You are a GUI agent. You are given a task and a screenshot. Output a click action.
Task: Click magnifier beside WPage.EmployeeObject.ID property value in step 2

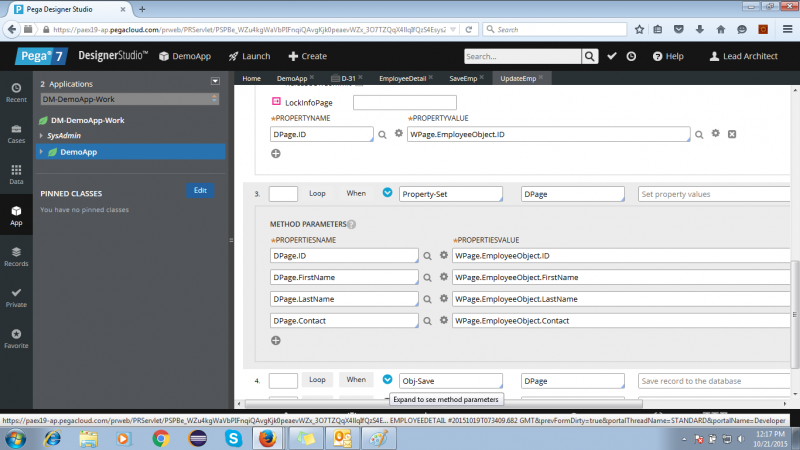pos(699,135)
